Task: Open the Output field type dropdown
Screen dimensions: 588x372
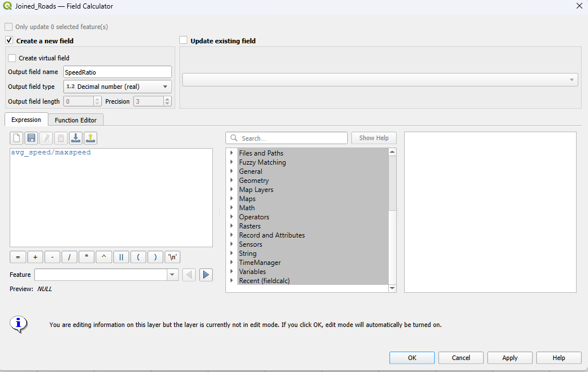Action: pos(117,87)
